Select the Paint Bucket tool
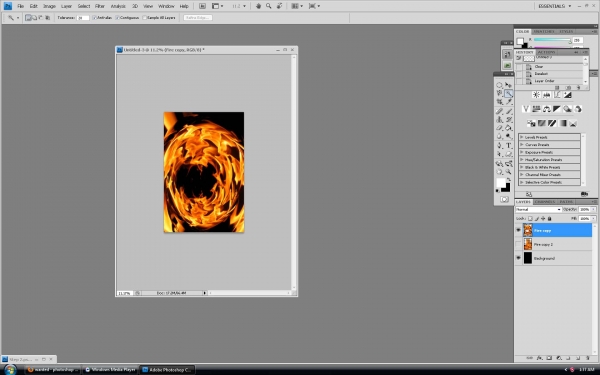This screenshot has height=375, width=600. [x=509, y=128]
